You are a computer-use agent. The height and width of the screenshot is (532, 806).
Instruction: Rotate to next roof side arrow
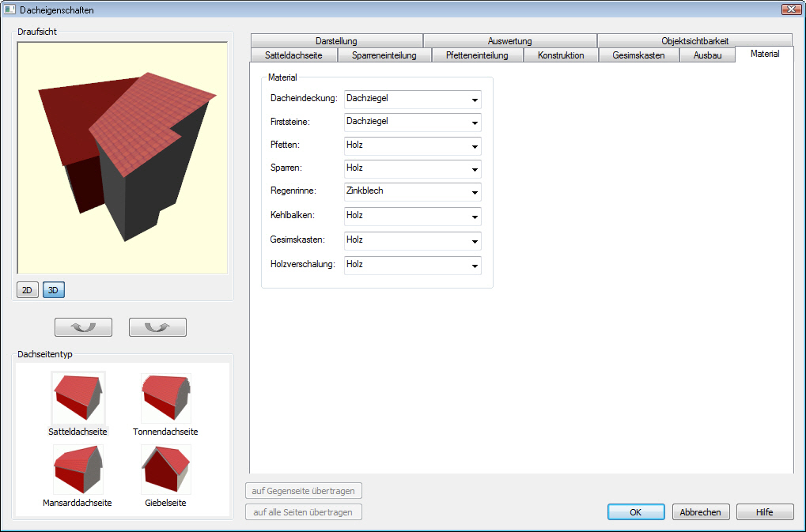pyautogui.click(x=157, y=327)
